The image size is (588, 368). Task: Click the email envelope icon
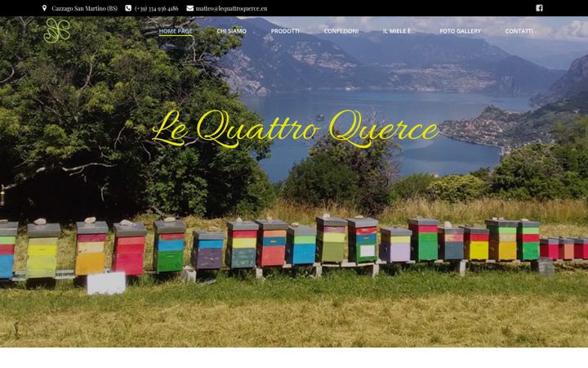pyautogui.click(x=190, y=8)
